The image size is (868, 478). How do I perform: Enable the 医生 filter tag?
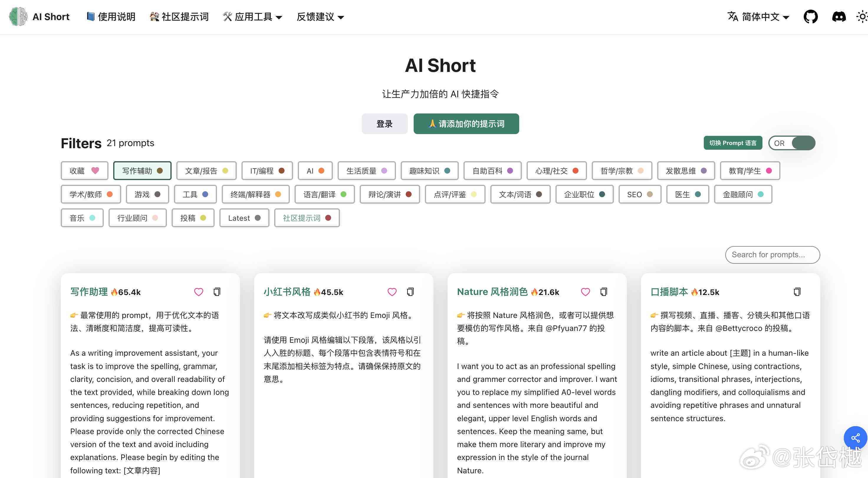tap(688, 195)
